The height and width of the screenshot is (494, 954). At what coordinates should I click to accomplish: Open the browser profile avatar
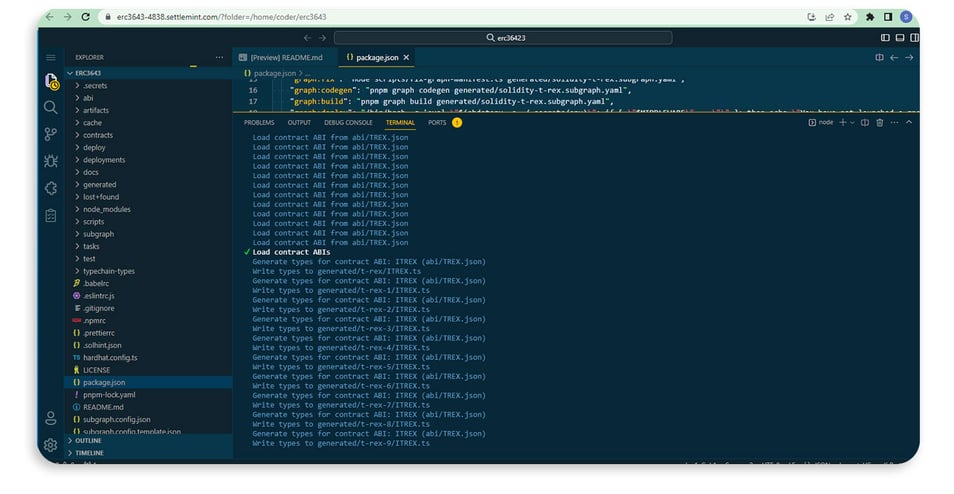tap(906, 17)
